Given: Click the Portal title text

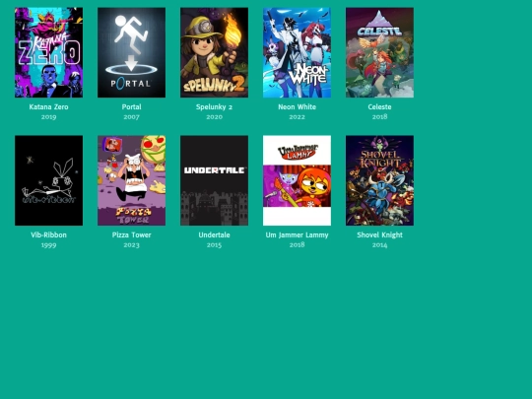Looking at the screenshot, I should (132, 106).
